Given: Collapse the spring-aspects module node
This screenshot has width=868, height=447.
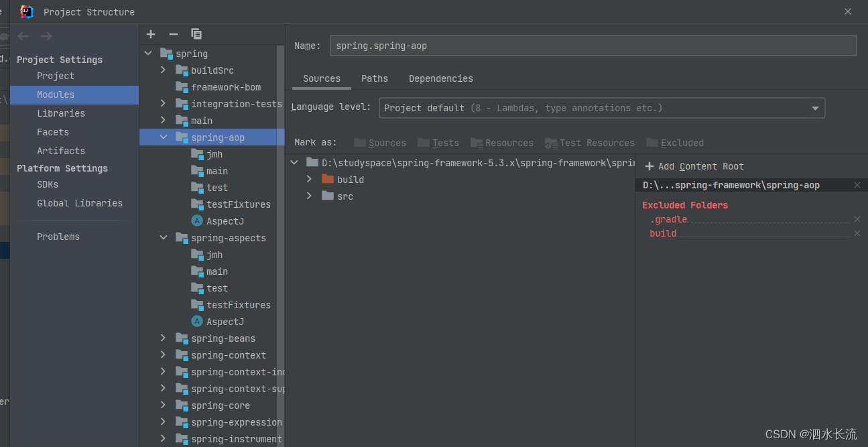Looking at the screenshot, I should pyautogui.click(x=164, y=237).
